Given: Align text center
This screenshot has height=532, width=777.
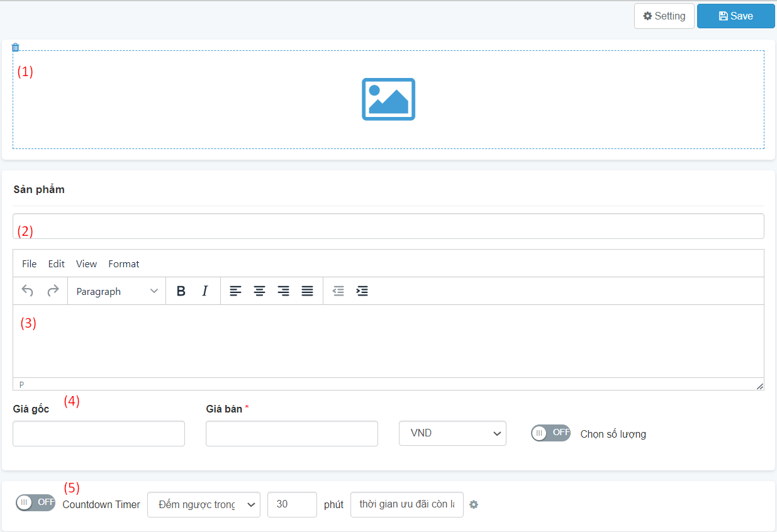Looking at the screenshot, I should pyautogui.click(x=259, y=291).
